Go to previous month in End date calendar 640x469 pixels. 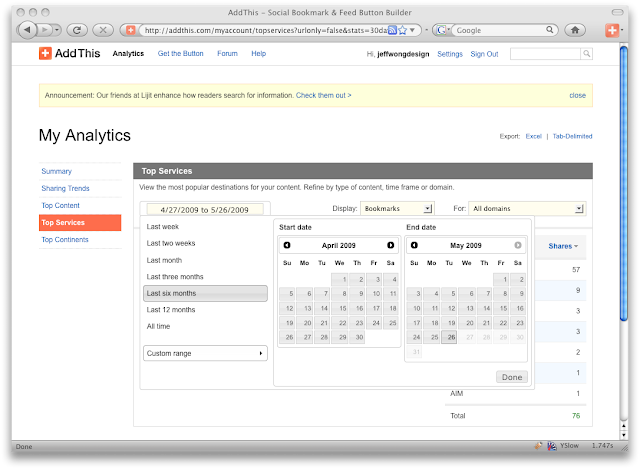tap(414, 245)
